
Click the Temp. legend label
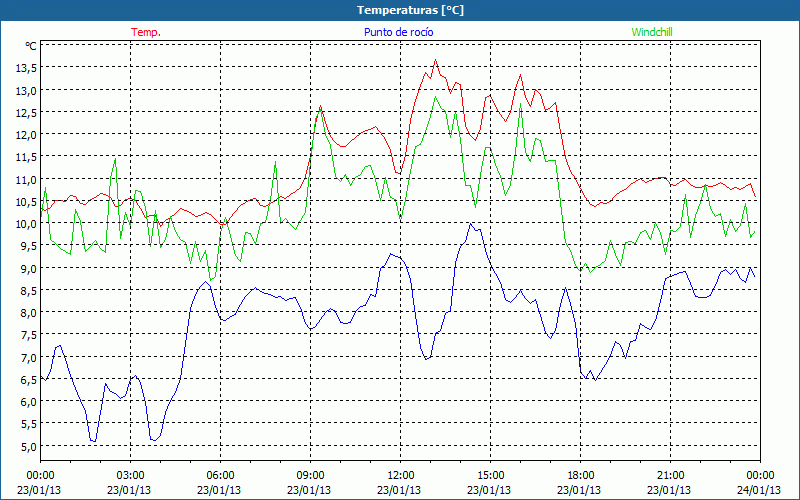(146, 32)
